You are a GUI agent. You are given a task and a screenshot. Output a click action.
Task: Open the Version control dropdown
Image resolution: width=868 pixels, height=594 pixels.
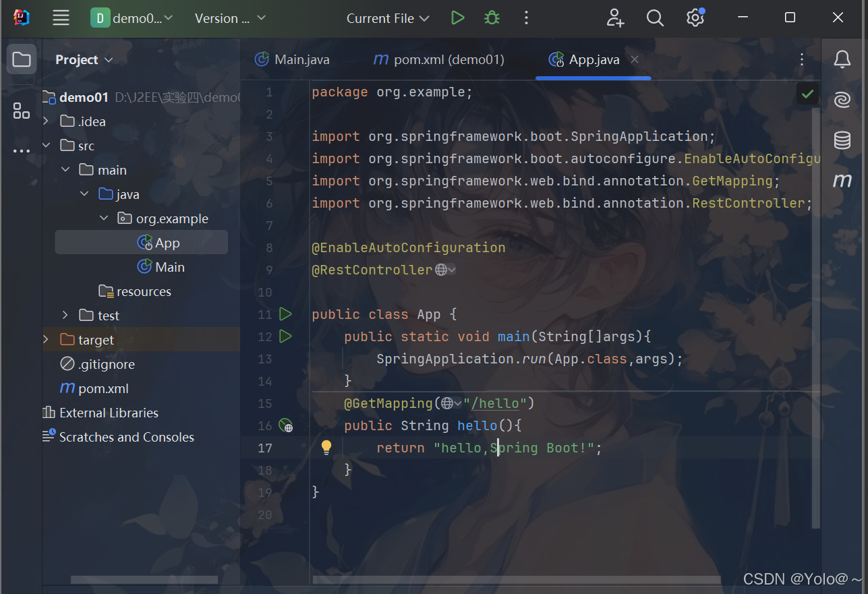point(229,18)
